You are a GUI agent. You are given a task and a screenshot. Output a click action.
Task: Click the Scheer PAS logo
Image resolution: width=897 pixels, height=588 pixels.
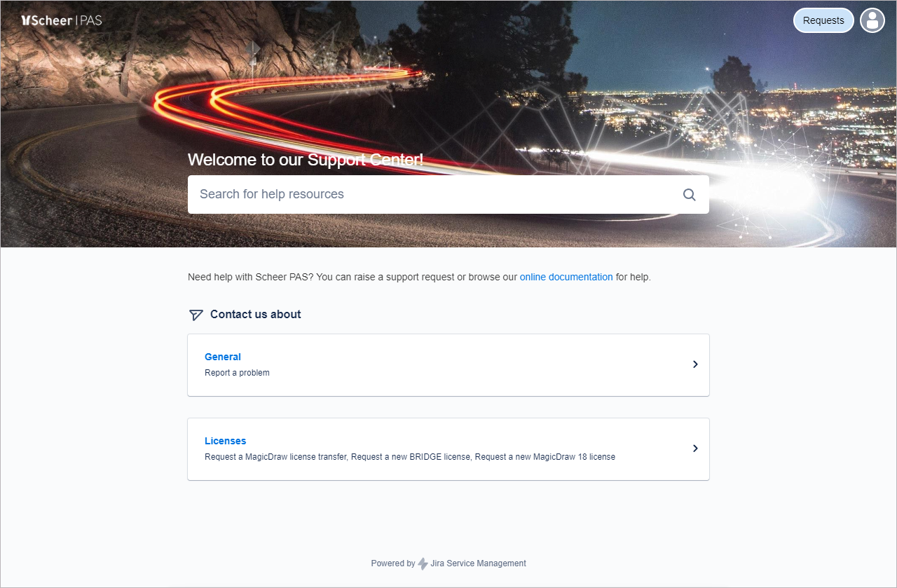(62, 20)
